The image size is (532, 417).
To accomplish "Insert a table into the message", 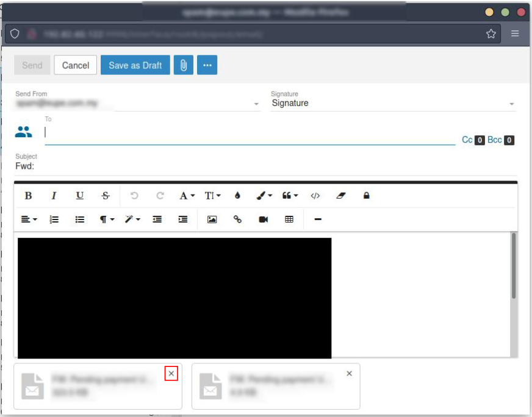I will click(x=289, y=219).
